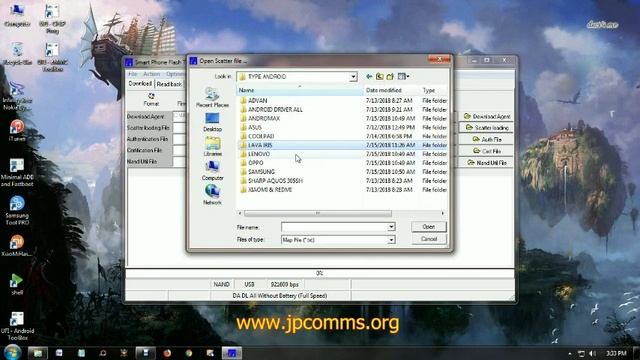Switch to Download tab in Flash Tool
The height and width of the screenshot is (360, 640).
pyautogui.click(x=140, y=84)
